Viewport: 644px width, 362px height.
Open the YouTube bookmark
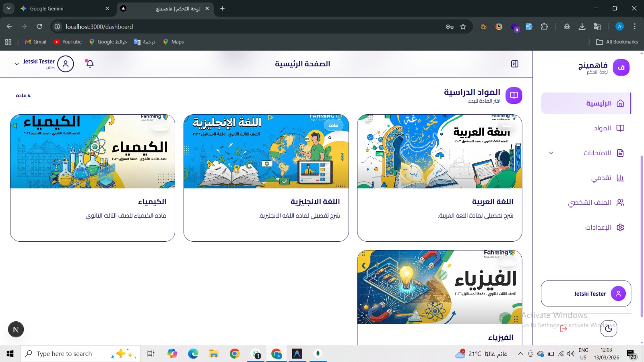tap(68, 42)
